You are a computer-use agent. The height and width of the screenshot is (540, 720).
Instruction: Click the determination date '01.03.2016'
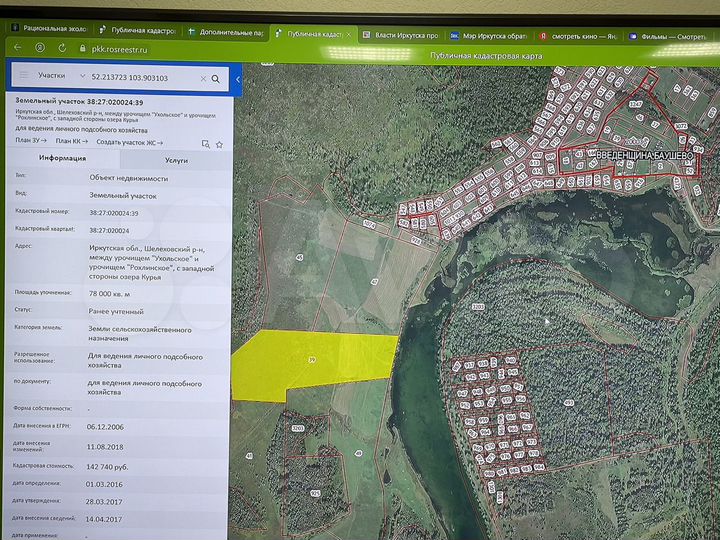(x=104, y=484)
